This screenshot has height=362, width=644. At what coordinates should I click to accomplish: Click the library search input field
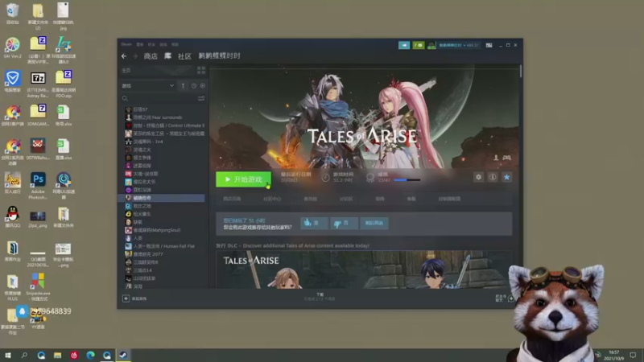(x=163, y=98)
